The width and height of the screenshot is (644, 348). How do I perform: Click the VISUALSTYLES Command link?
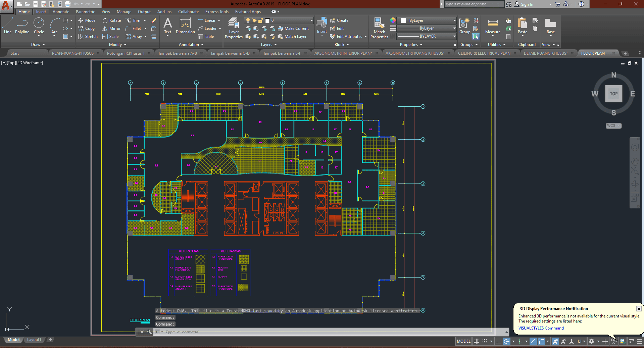click(541, 328)
